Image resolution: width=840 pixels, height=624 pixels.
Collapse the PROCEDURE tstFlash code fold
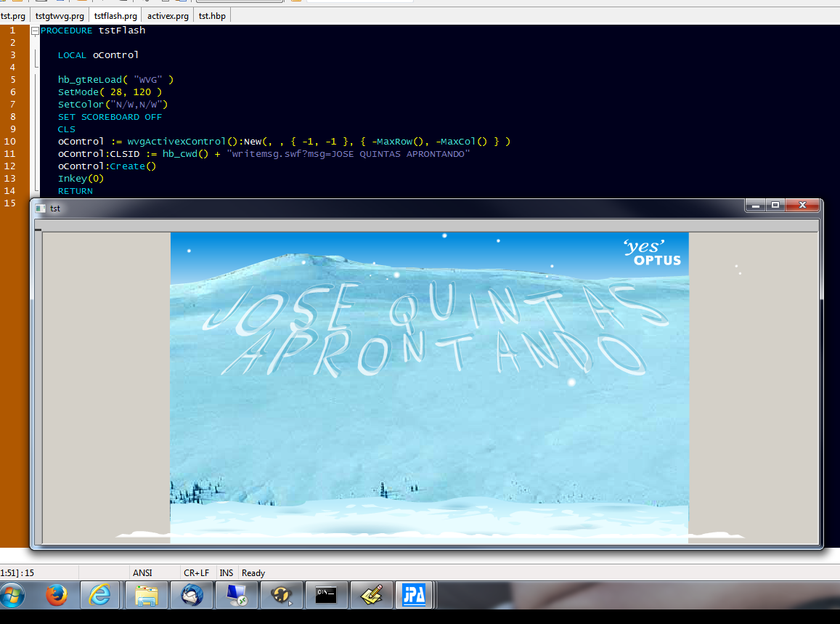coord(35,31)
